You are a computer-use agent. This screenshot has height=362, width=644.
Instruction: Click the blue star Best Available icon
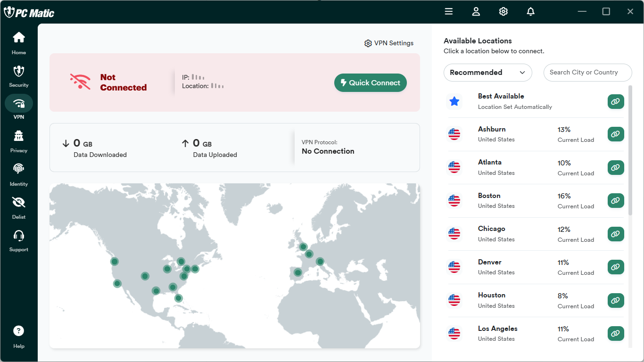tap(454, 101)
